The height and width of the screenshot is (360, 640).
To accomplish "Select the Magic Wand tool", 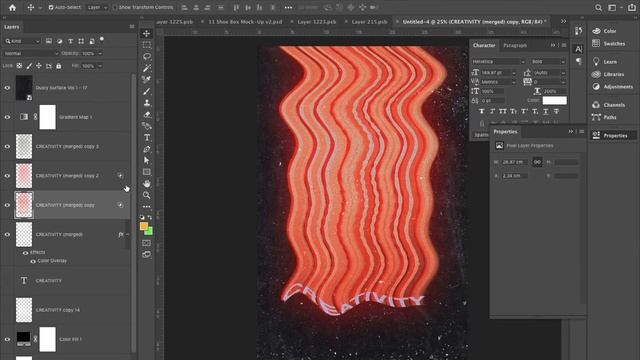I will click(x=147, y=68).
